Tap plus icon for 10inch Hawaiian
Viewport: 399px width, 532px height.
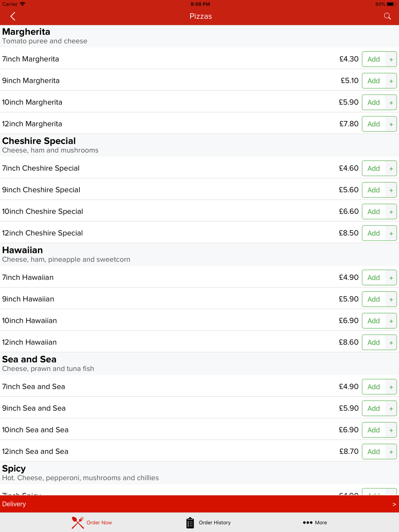click(x=391, y=321)
